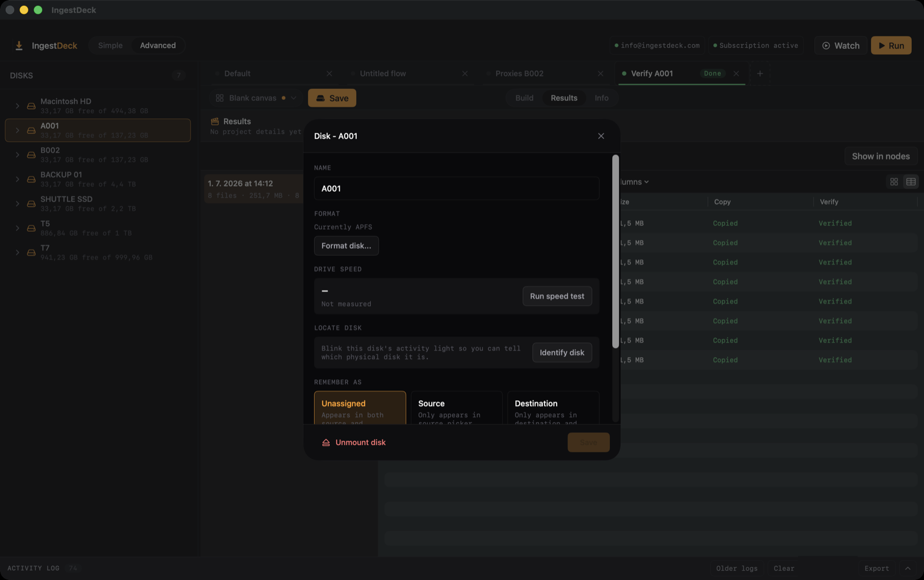This screenshot has width=924, height=580.
Task: Switch results to grid view icon
Action: (894, 182)
